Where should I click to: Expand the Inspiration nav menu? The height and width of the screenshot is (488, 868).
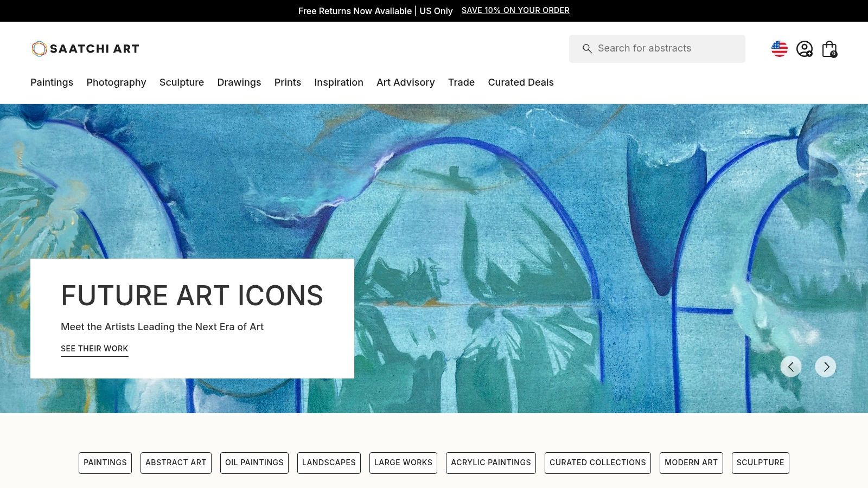tap(339, 82)
